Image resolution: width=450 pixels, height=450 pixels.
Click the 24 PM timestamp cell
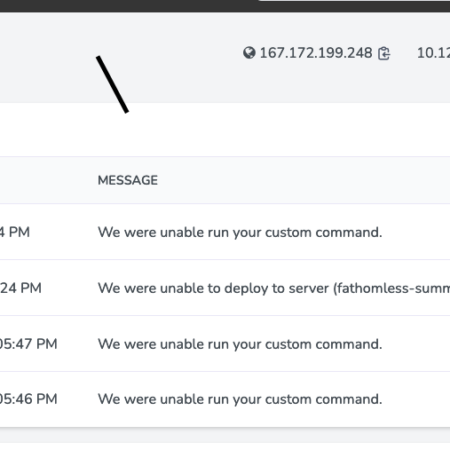(x=21, y=288)
